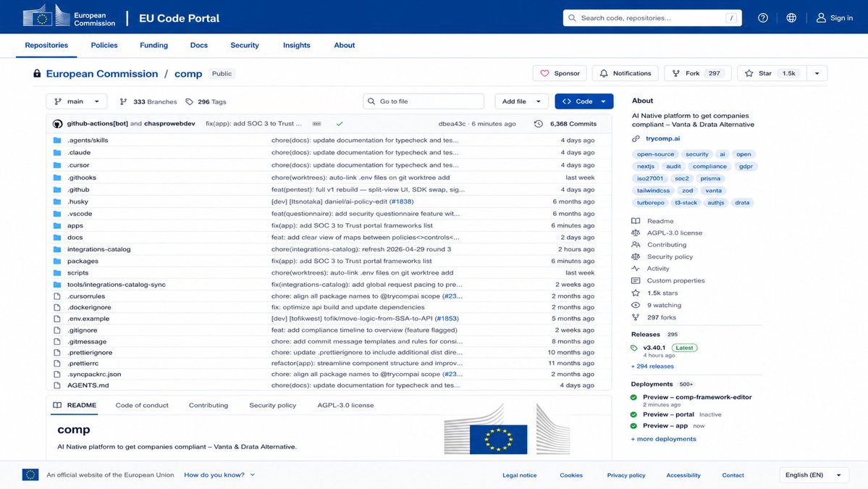Click the gdpr topic tag
Viewport: 868px width, 489px height.
[746, 166]
